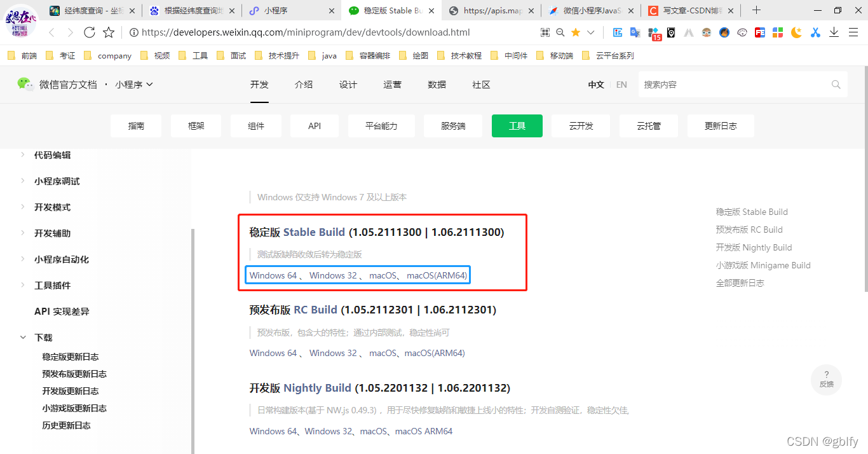Image resolution: width=868 pixels, height=454 pixels.
Task: Open the address bar dropdown chevron
Action: click(x=591, y=32)
